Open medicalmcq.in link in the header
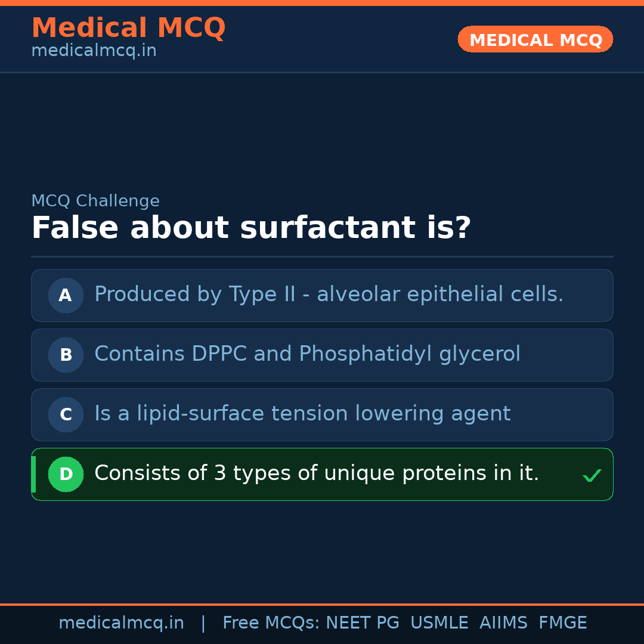644x644 pixels. tap(94, 51)
